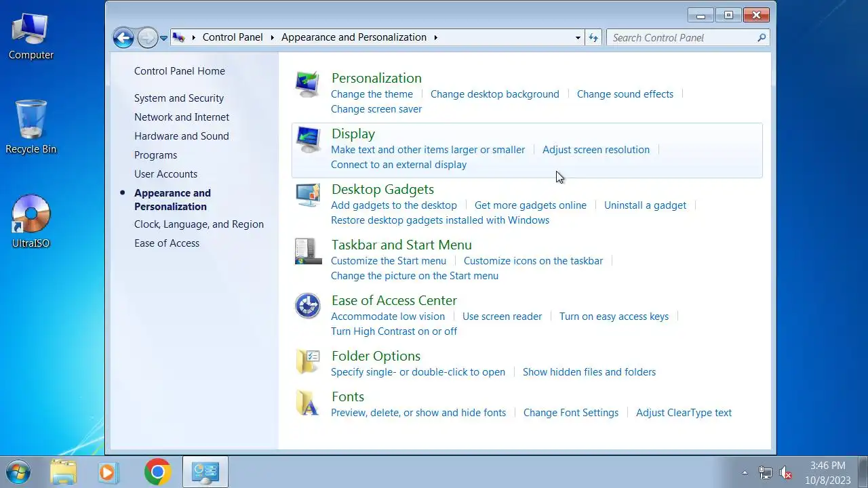The width and height of the screenshot is (868, 488).
Task: Launch Windows Media Player from taskbar
Action: click(108, 472)
